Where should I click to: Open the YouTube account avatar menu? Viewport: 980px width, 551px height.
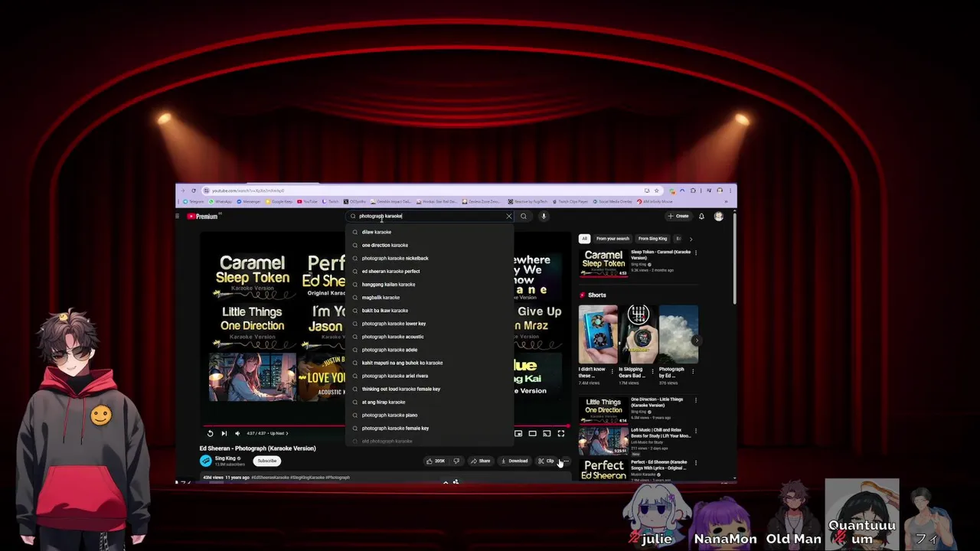719,217
